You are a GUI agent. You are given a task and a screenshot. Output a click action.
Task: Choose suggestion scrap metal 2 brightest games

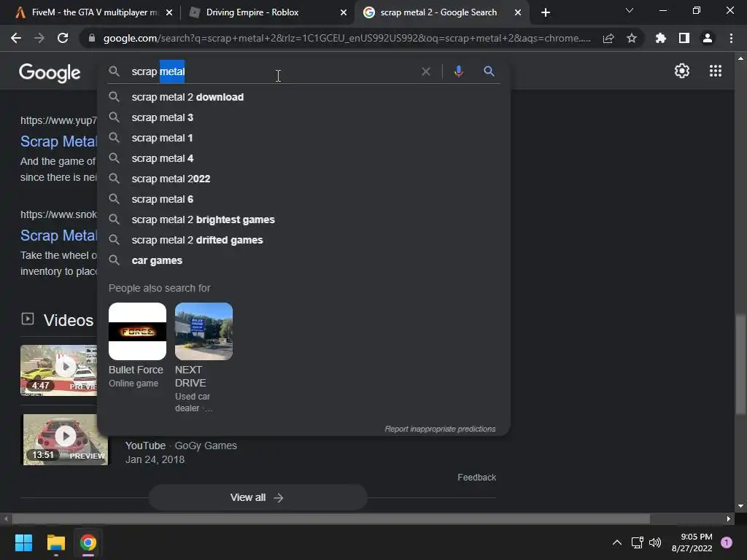pos(304,220)
